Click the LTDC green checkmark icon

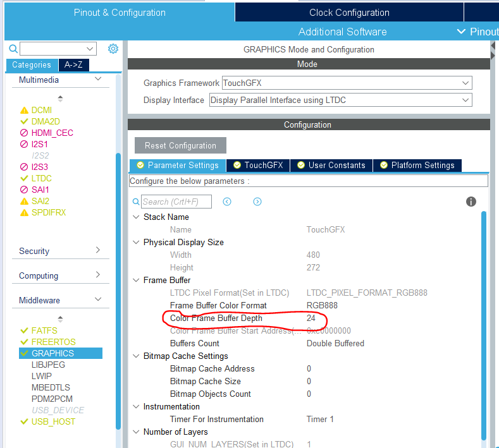pos(24,178)
